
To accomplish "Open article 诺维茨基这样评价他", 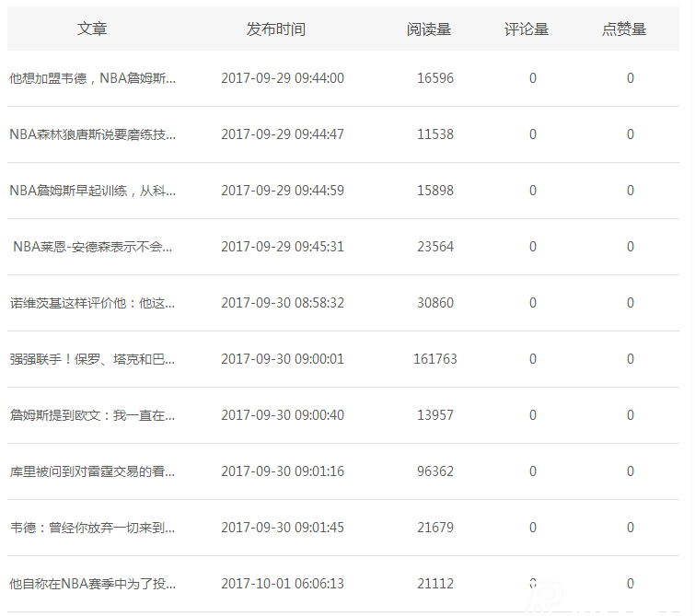I will pos(92,303).
